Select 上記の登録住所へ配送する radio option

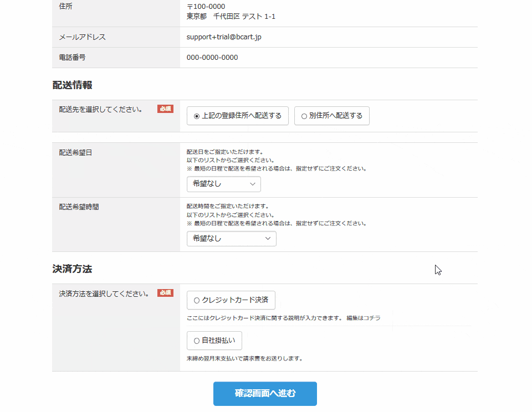point(238,116)
